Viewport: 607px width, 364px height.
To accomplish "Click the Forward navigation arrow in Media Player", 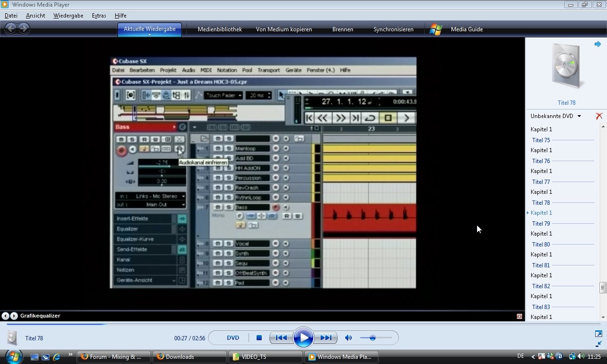I will click(x=24, y=28).
